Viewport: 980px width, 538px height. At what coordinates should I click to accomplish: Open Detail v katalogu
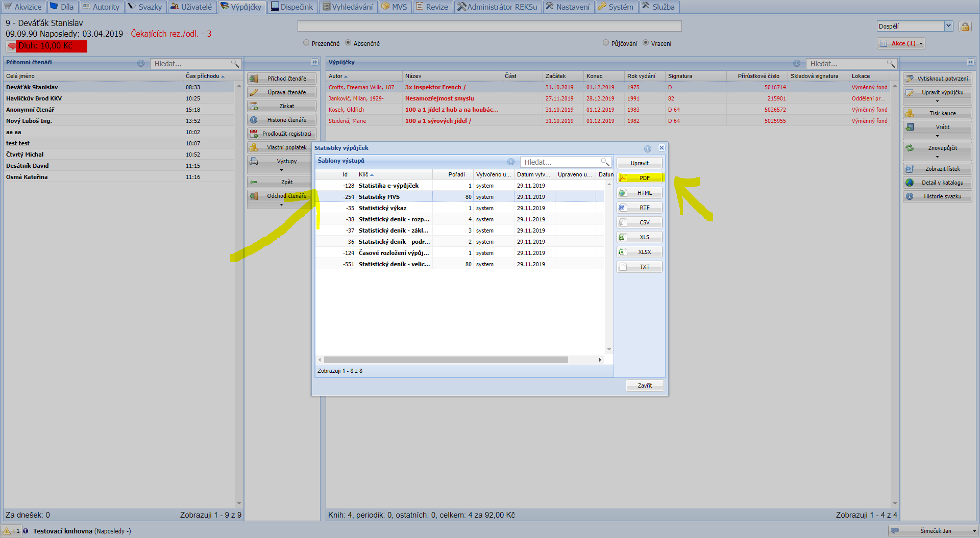point(937,183)
